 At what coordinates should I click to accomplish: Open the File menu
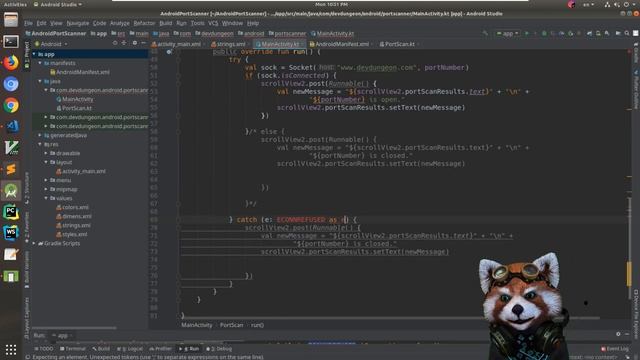tap(28, 23)
